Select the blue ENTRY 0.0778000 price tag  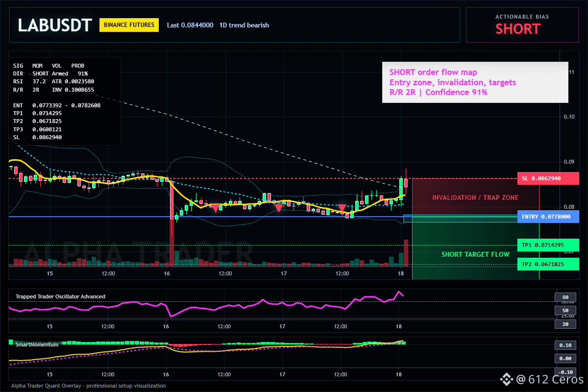coord(548,217)
